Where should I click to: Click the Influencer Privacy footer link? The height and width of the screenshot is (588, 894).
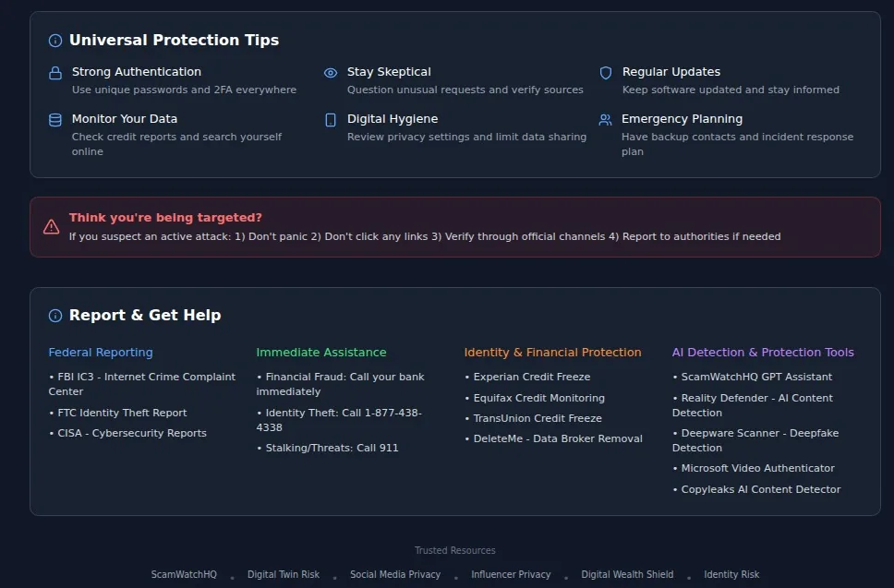[x=511, y=574]
